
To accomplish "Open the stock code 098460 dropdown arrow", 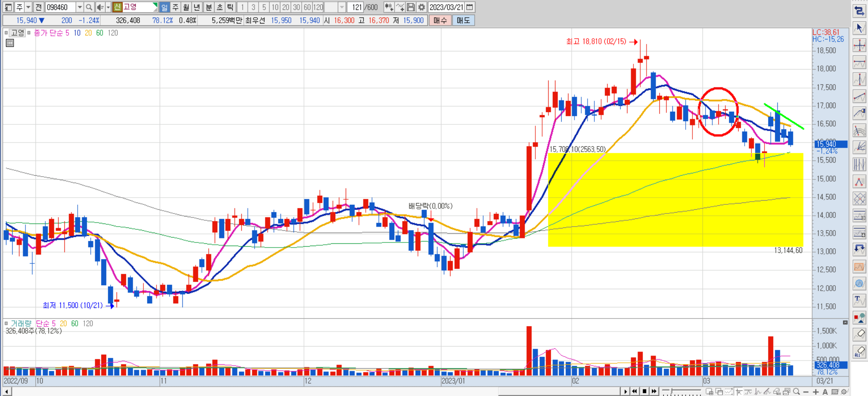I will pos(79,7).
